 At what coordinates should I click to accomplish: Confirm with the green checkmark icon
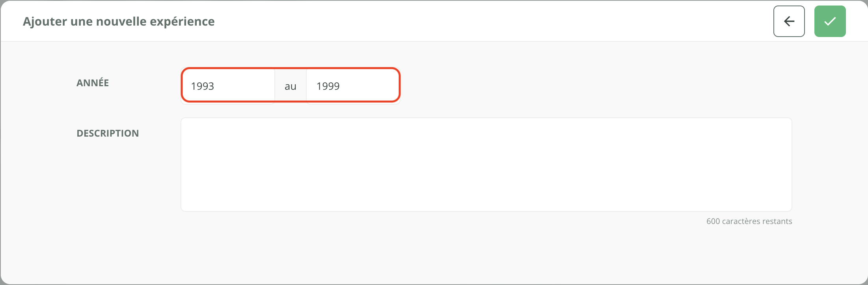830,21
